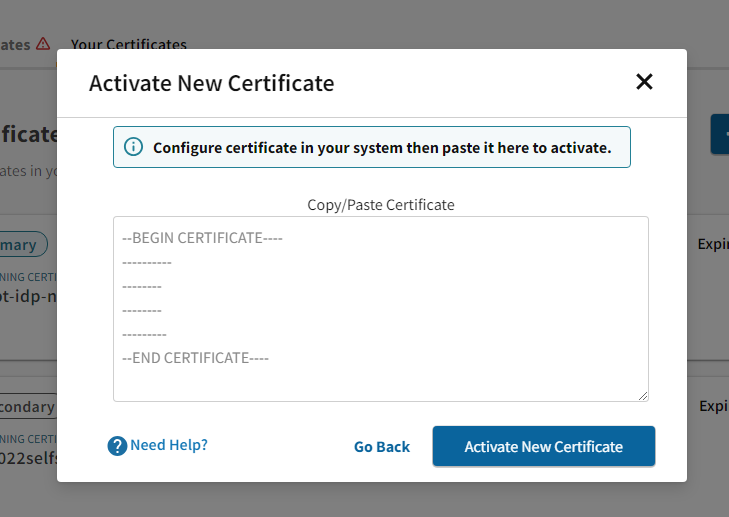Viewport: 729px width, 517px height.
Task: Click the Need Help question mark icon
Action: [x=117, y=446]
